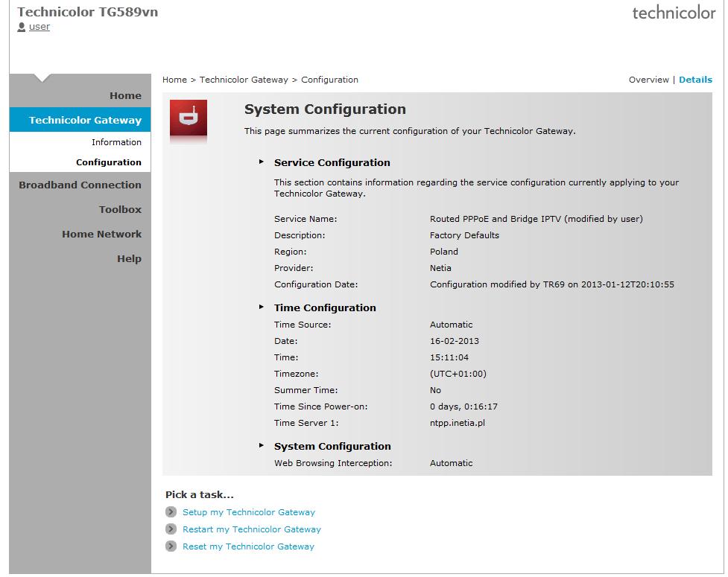Click the technicolor brand logo
The height and width of the screenshot is (577, 728).
[x=674, y=13]
